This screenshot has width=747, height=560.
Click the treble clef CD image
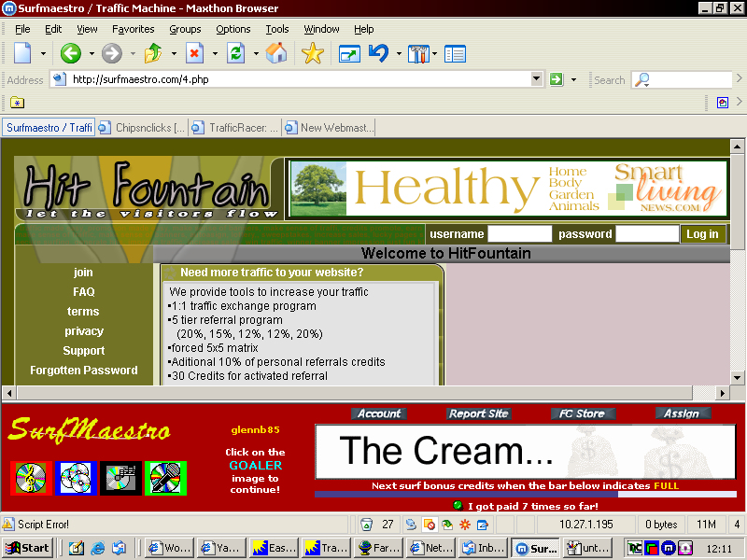(x=31, y=478)
